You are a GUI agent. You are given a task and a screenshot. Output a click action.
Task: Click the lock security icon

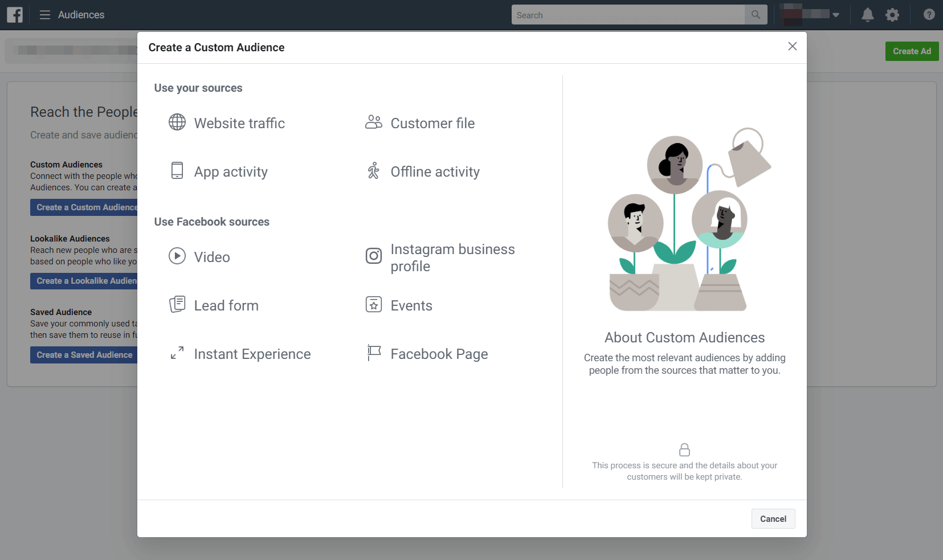[x=684, y=450]
